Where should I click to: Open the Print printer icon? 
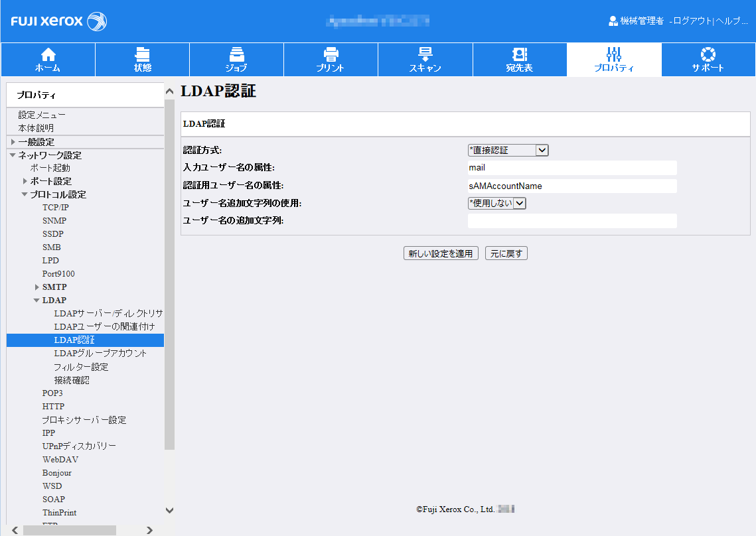pos(331,54)
